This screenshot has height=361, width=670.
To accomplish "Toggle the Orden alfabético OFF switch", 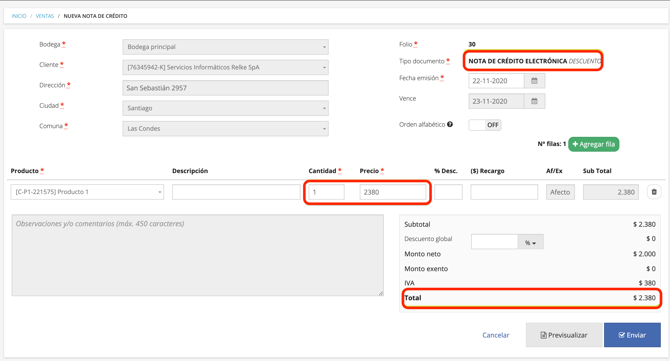I will pos(485,125).
